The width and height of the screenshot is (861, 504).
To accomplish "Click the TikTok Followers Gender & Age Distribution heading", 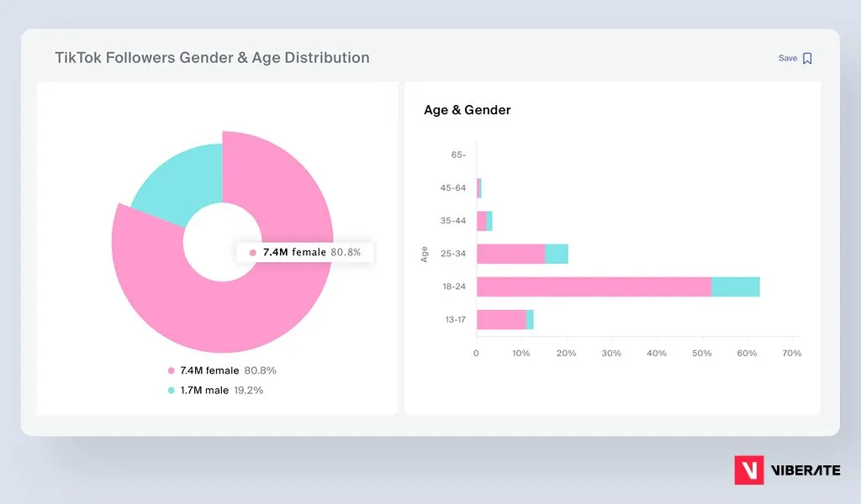I will click(x=212, y=58).
